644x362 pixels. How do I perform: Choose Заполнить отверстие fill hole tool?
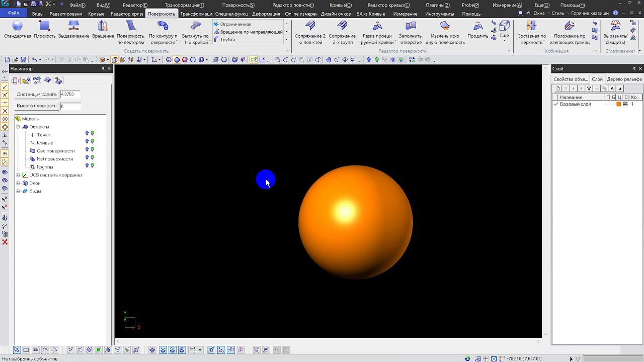point(411,33)
